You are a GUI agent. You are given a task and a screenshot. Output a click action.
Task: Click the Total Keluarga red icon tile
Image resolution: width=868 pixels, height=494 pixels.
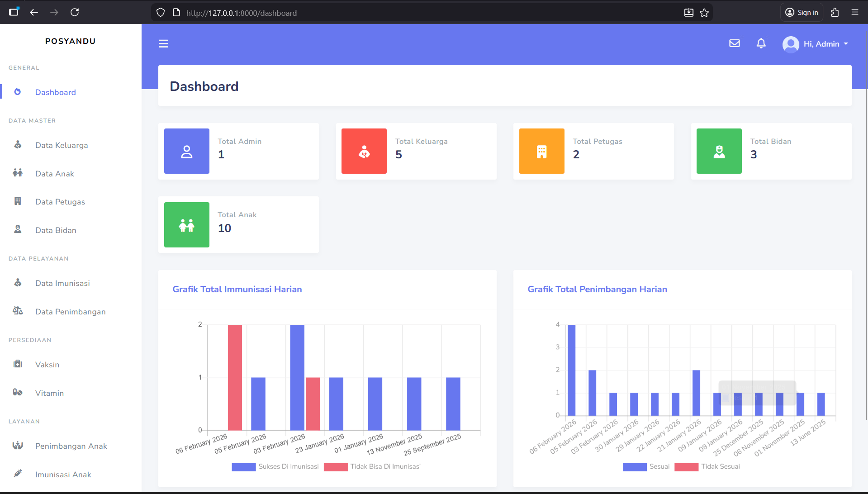click(364, 151)
